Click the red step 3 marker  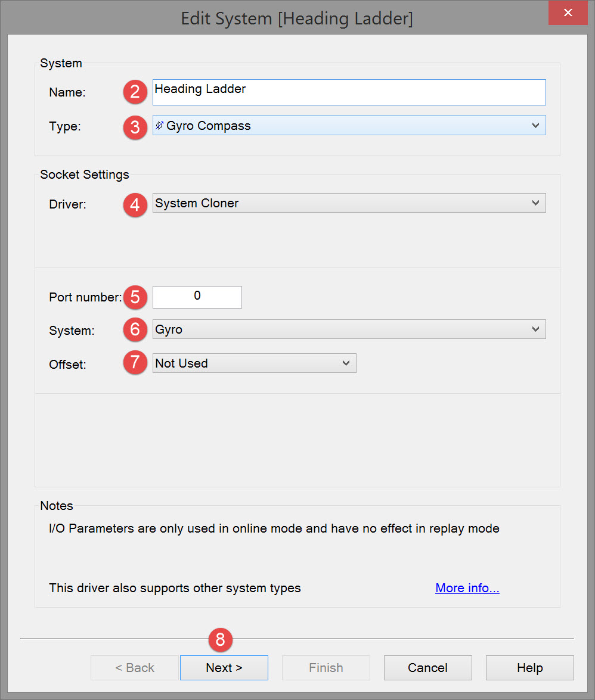pyautogui.click(x=135, y=127)
